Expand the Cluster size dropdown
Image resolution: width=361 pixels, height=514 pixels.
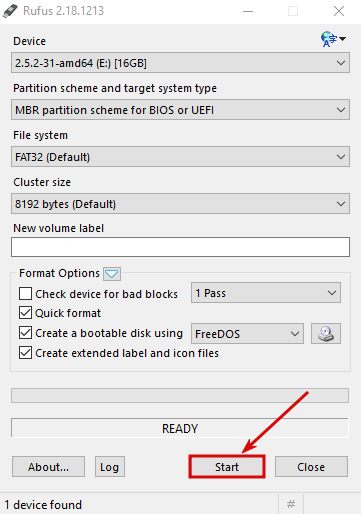click(x=180, y=204)
